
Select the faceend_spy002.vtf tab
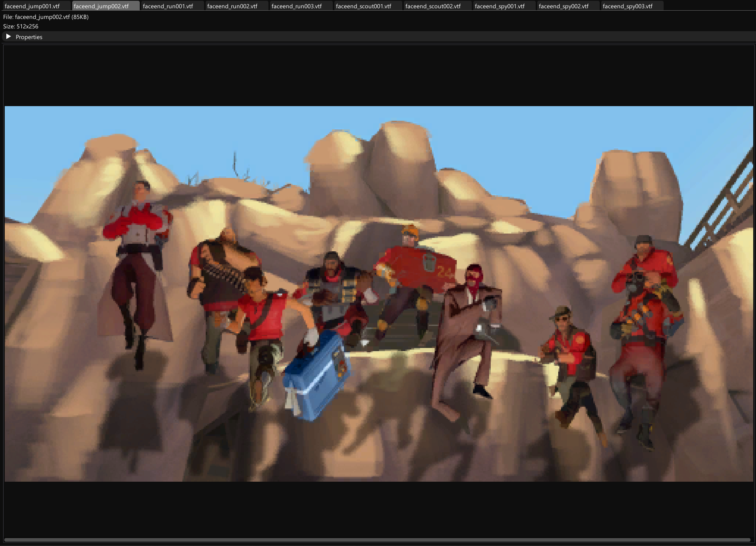(568, 6)
